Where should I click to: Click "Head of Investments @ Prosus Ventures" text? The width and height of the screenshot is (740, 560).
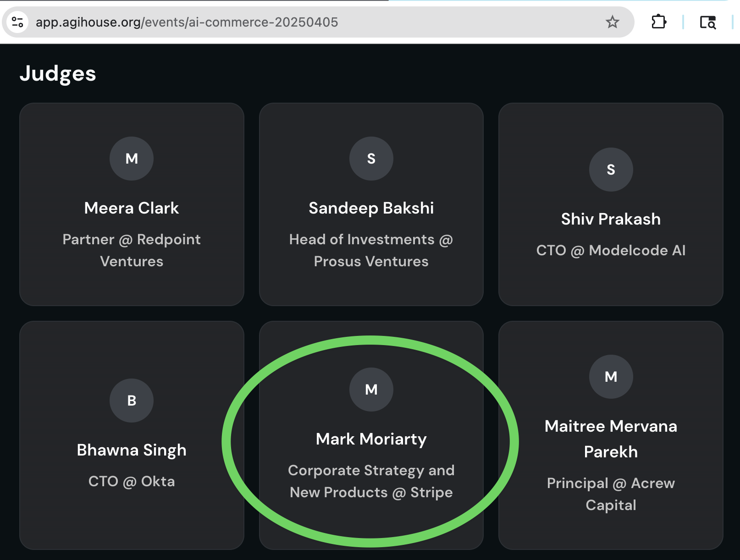tap(371, 250)
